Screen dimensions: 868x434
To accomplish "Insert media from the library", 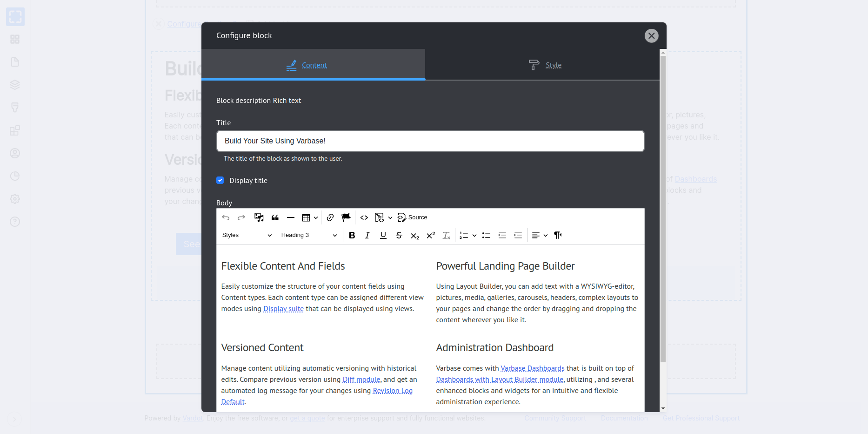I will click(x=259, y=217).
